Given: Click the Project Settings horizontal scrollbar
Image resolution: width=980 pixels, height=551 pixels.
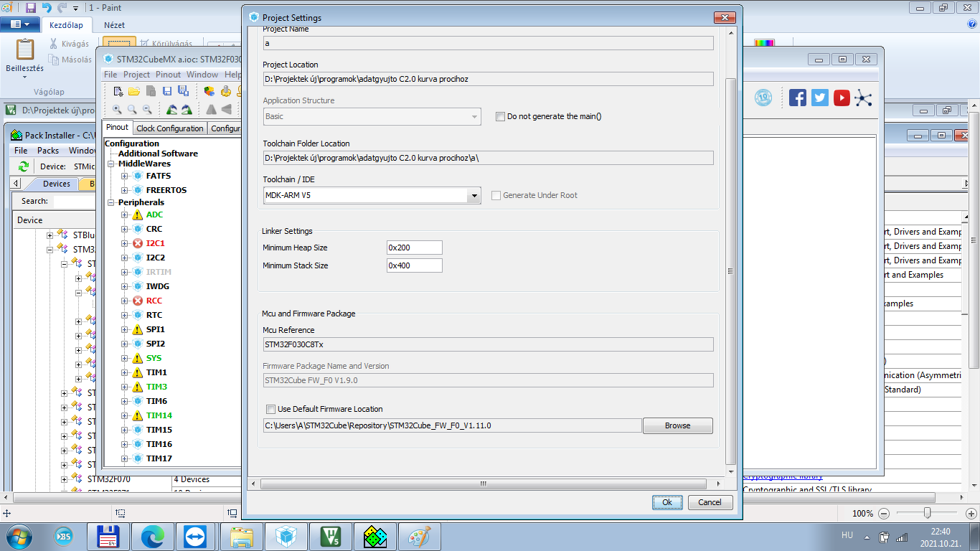Looking at the screenshot, I should tap(482, 484).
